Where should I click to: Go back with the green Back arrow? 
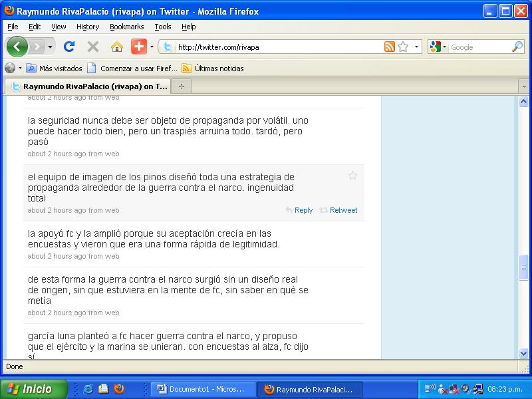click(17, 47)
